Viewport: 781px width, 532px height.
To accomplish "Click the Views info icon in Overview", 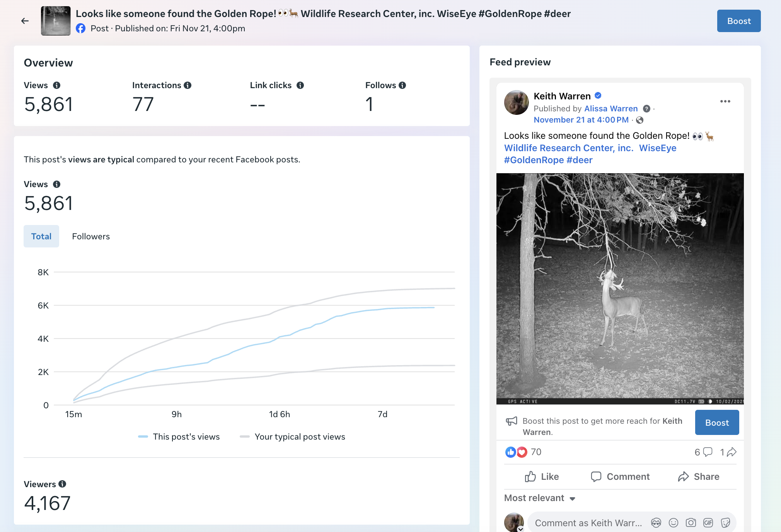I will [x=56, y=85].
